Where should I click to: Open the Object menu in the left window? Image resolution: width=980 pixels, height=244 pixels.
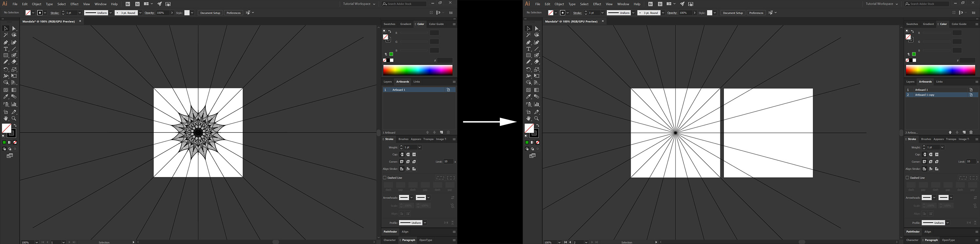pyautogui.click(x=37, y=4)
